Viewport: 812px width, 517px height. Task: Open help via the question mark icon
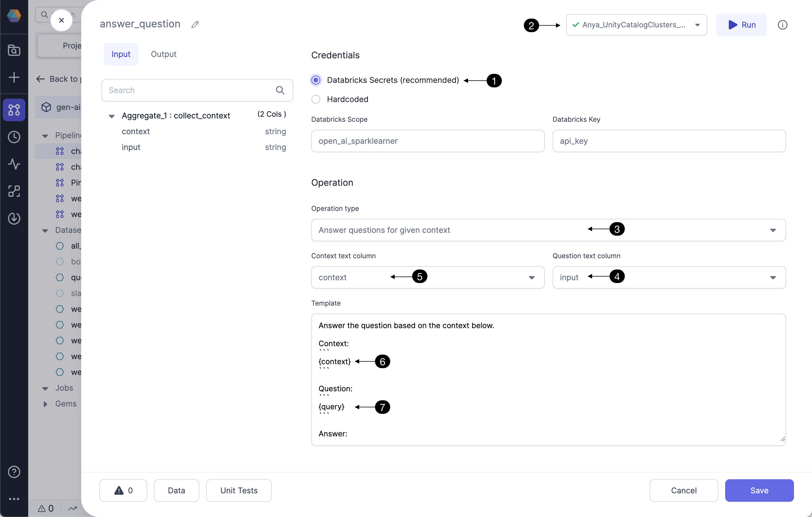(x=14, y=472)
